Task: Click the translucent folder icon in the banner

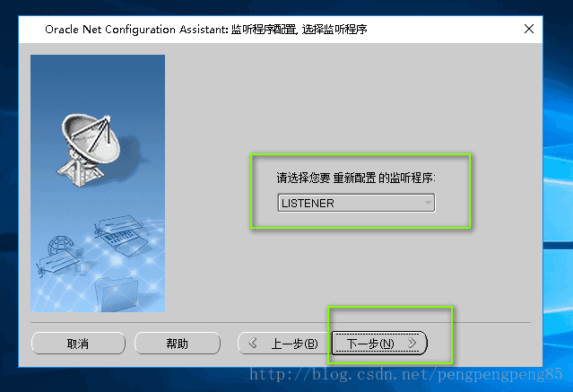Action: pyautogui.click(x=117, y=293)
